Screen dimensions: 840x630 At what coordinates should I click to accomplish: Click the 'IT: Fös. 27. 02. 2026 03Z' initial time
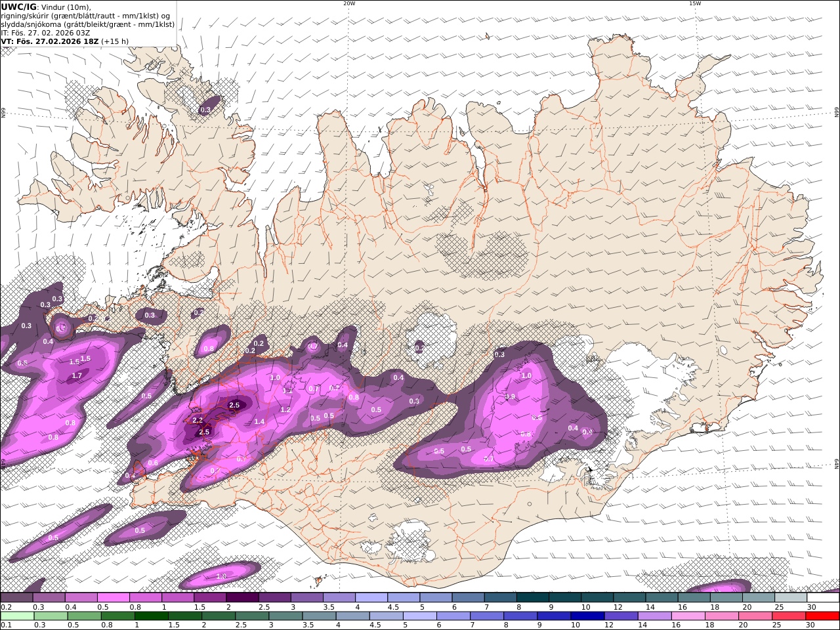45,32
